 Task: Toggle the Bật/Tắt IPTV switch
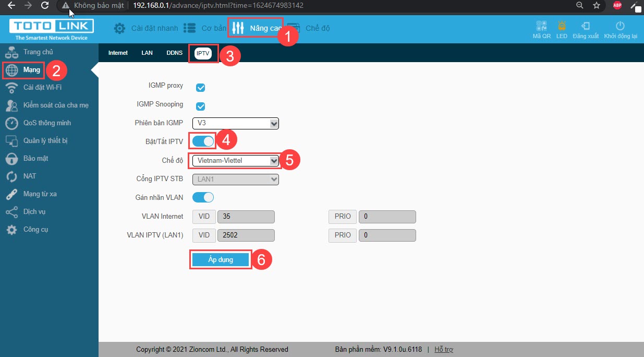[x=203, y=141]
